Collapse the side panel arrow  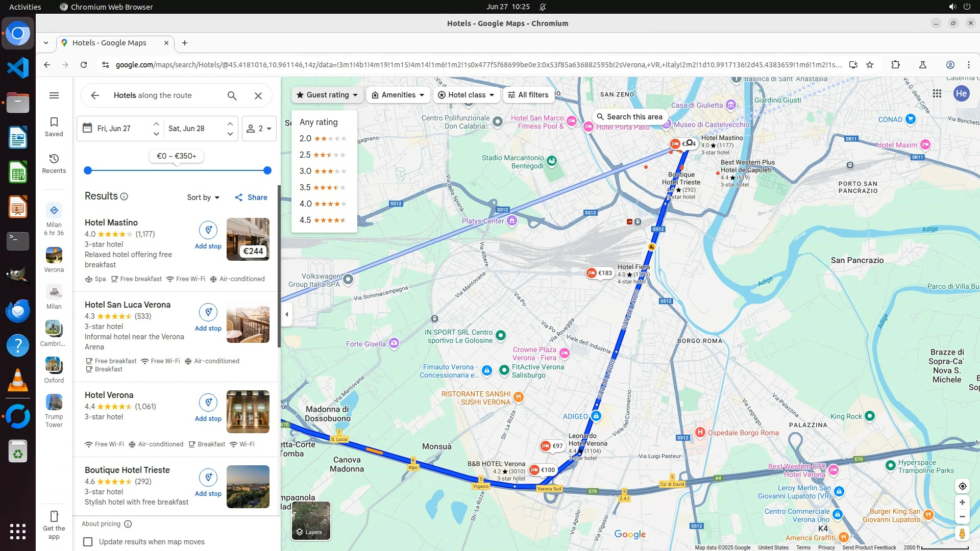[287, 314]
